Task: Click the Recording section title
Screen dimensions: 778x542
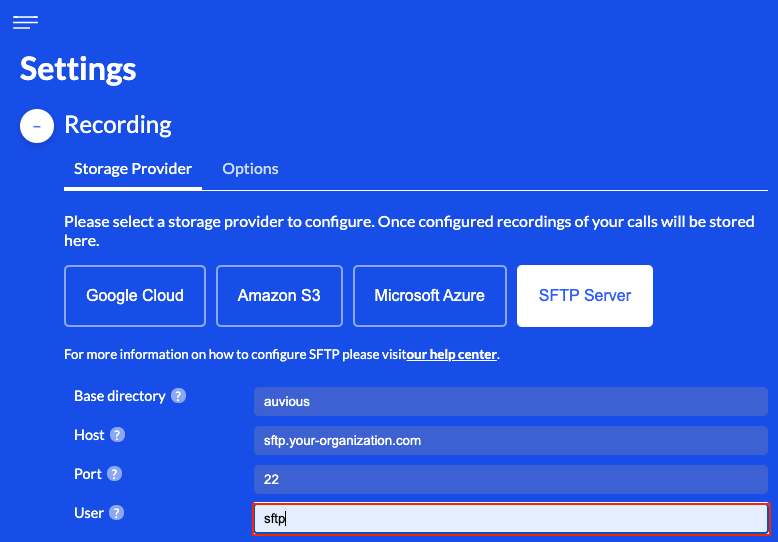Action: coord(118,125)
